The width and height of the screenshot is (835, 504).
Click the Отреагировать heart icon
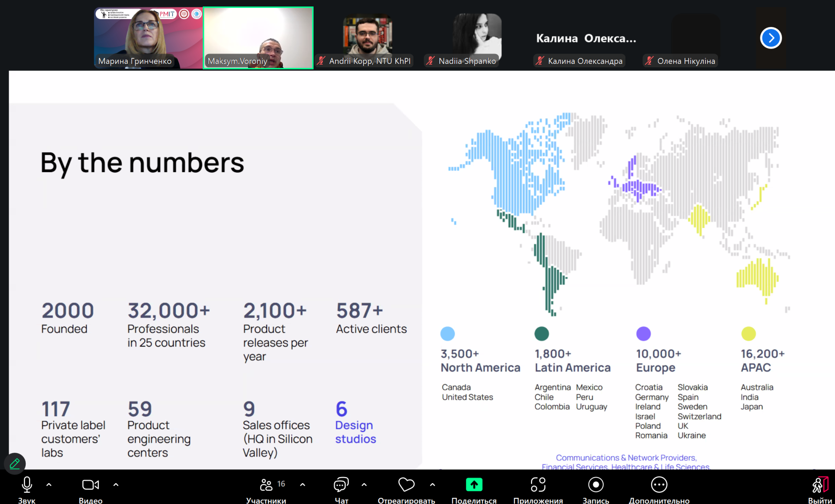point(406,484)
